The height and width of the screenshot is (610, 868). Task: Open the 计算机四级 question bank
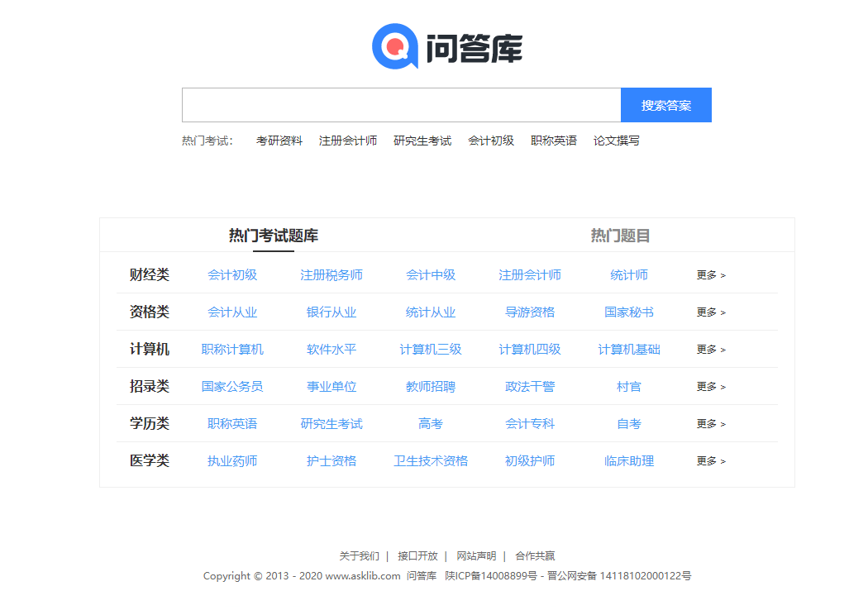pos(530,350)
